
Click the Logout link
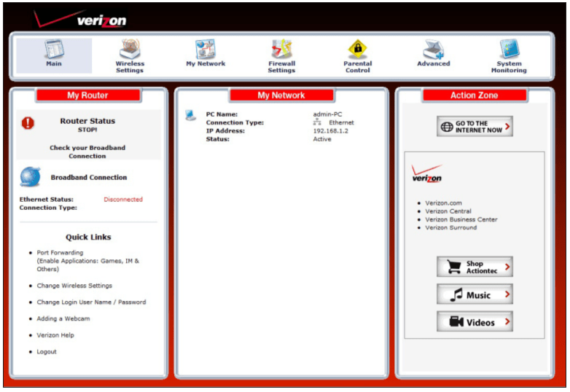[x=47, y=352]
